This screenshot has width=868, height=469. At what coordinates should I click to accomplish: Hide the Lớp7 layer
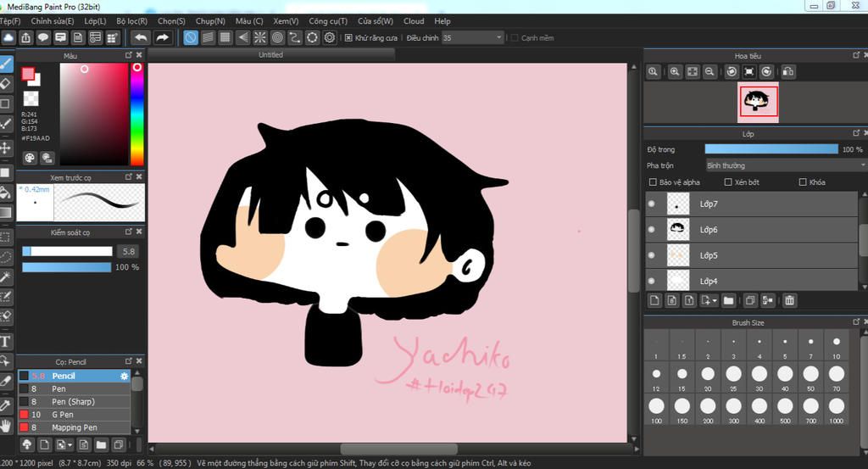coord(652,204)
